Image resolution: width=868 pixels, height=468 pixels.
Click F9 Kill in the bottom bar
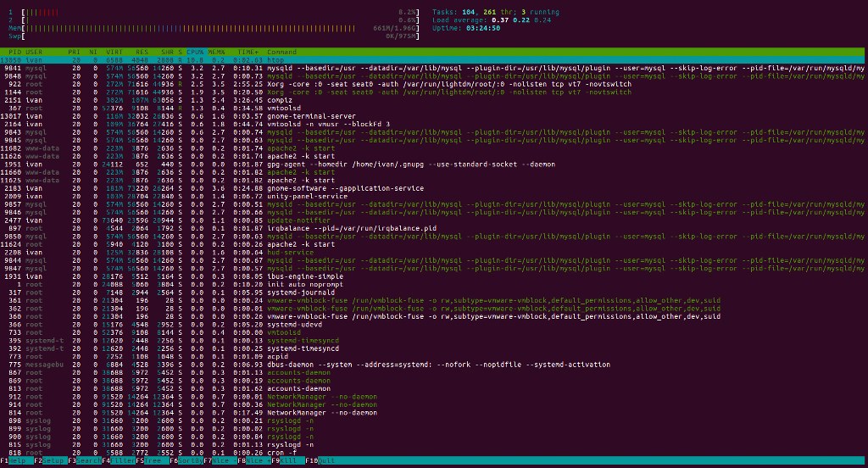[287, 461]
